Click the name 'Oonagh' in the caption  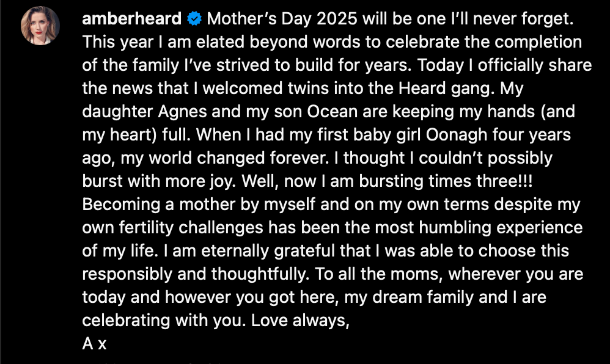(457, 136)
